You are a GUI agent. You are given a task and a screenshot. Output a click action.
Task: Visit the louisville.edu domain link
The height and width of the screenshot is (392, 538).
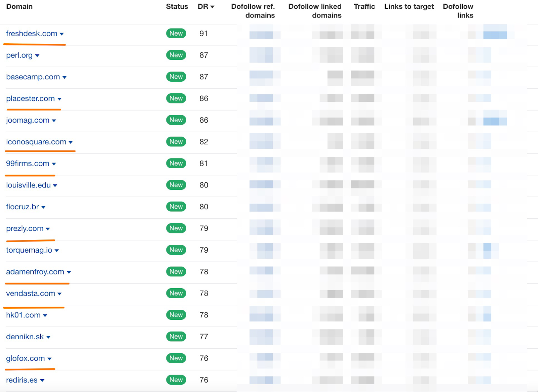coord(28,185)
